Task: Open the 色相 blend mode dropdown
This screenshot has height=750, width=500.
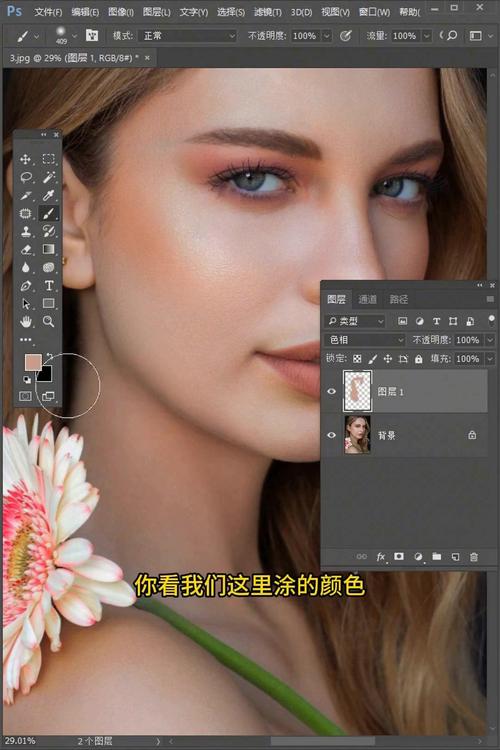Action: 365,340
